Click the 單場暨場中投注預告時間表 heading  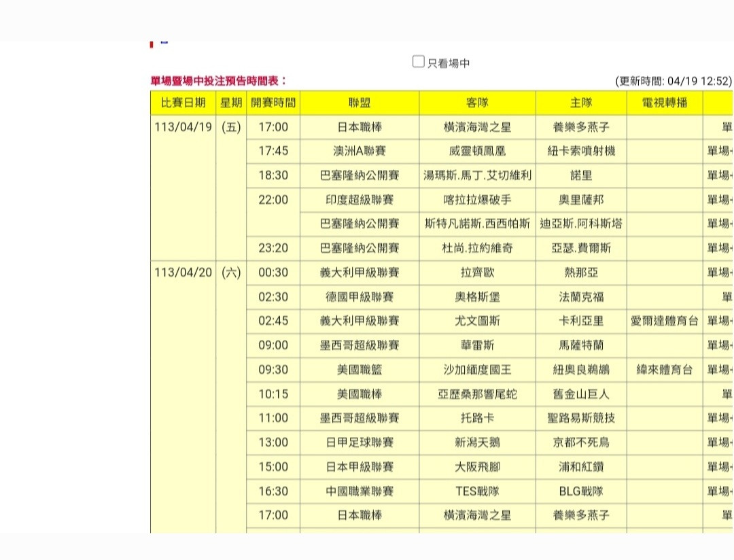218,81
